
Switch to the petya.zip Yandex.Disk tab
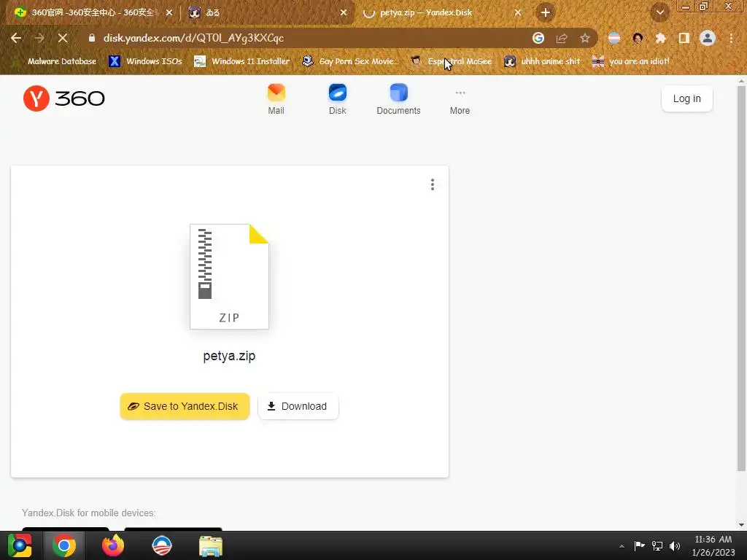click(441, 13)
